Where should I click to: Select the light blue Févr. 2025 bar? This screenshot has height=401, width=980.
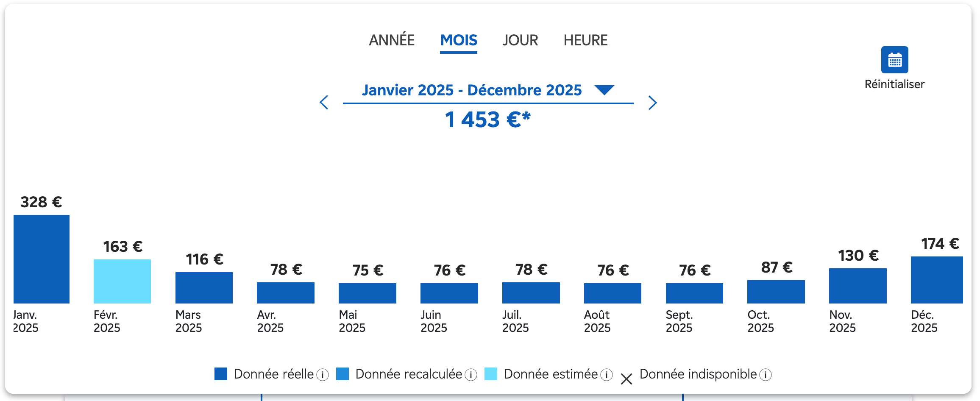(122, 281)
